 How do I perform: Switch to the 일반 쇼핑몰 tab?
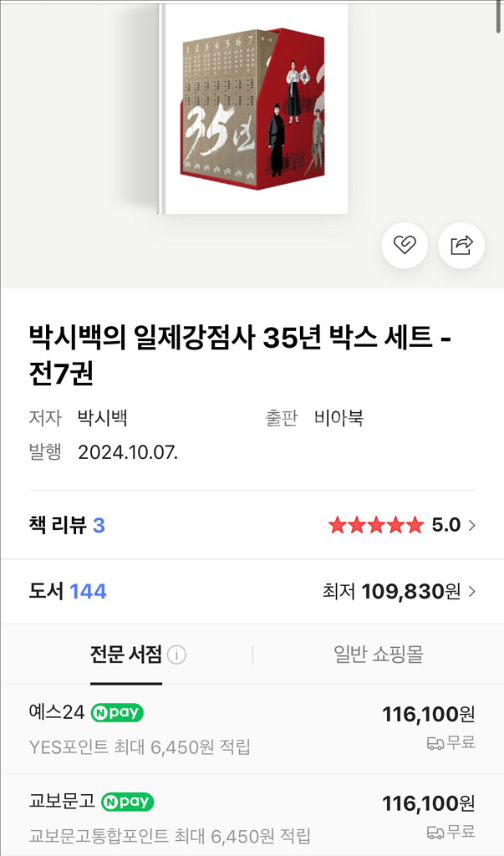[x=378, y=656]
